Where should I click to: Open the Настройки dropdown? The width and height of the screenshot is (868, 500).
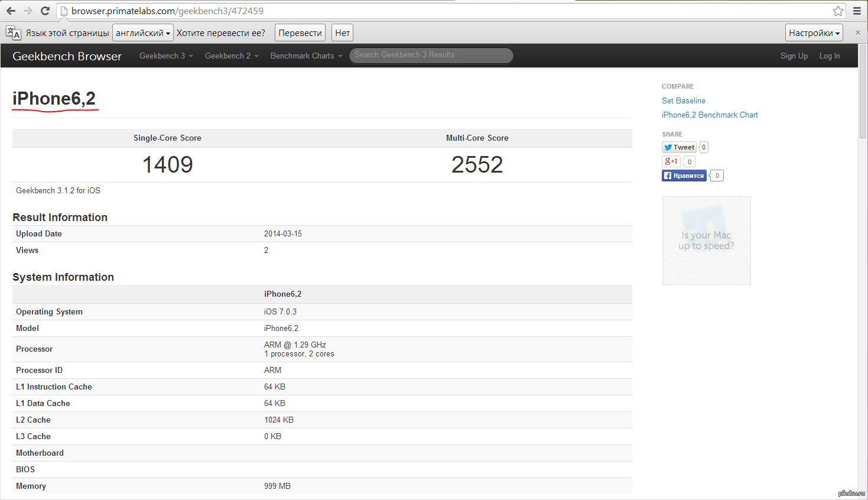[814, 33]
